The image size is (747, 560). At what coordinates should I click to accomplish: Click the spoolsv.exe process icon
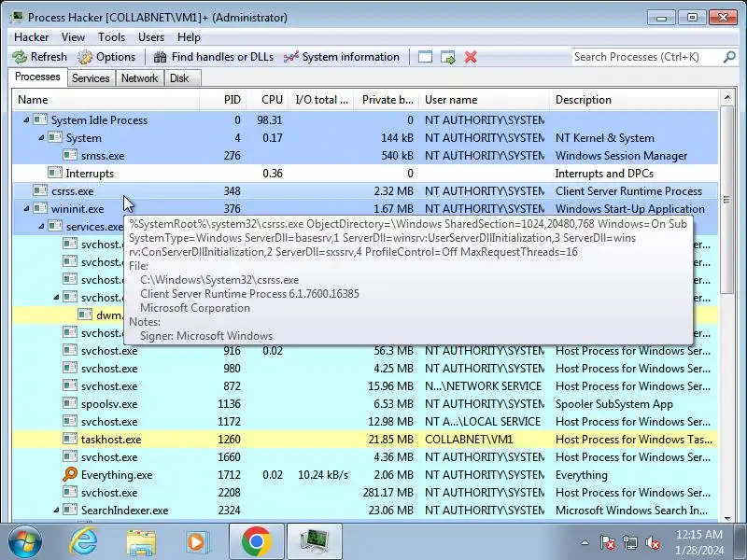coord(70,403)
